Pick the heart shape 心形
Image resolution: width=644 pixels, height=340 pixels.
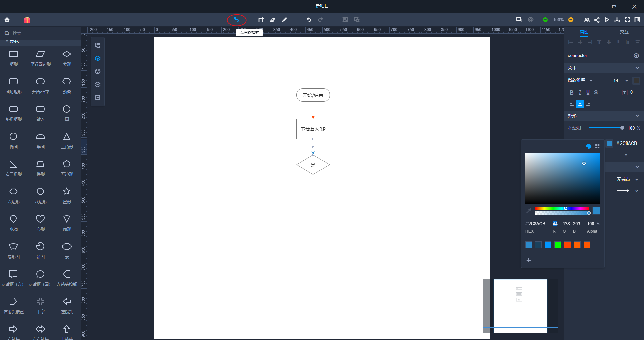coord(40,223)
